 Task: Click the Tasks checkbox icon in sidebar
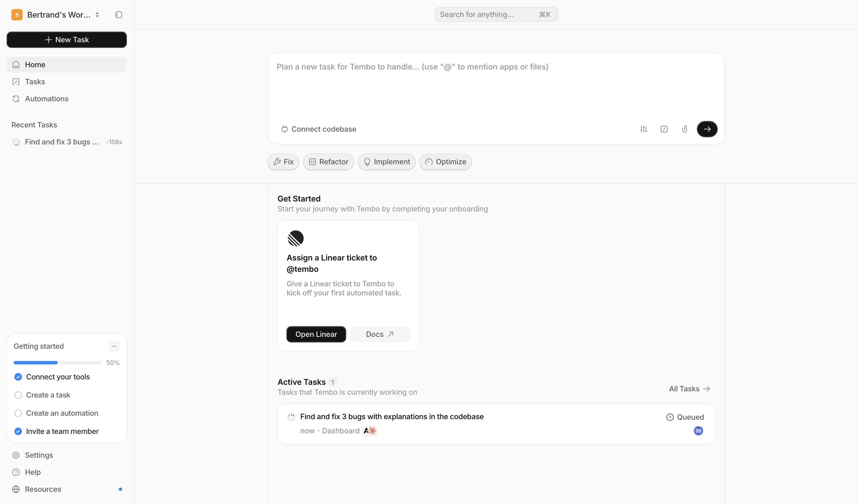pyautogui.click(x=16, y=82)
